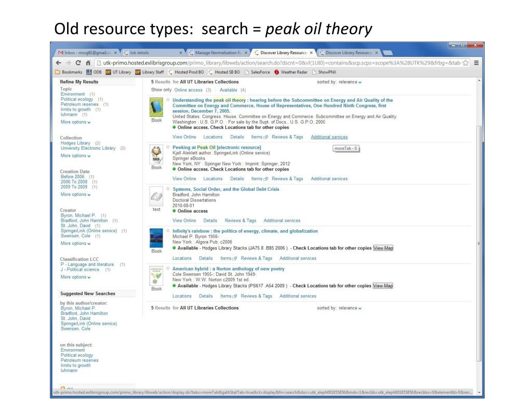Viewport: 532px width, 399px height.
Task: Open the Hosted SB BO bookmark
Action: (x=224, y=72)
